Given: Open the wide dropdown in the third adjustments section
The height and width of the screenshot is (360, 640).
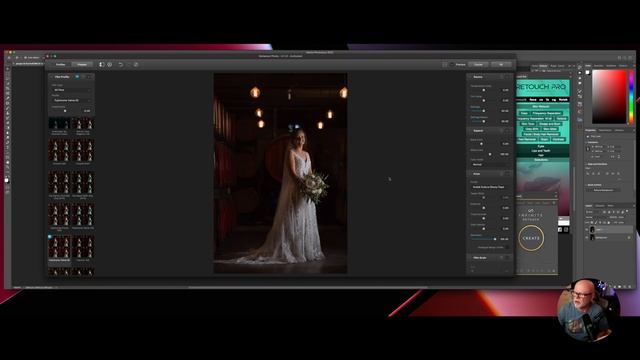Looking at the screenshot, I should 490,187.
